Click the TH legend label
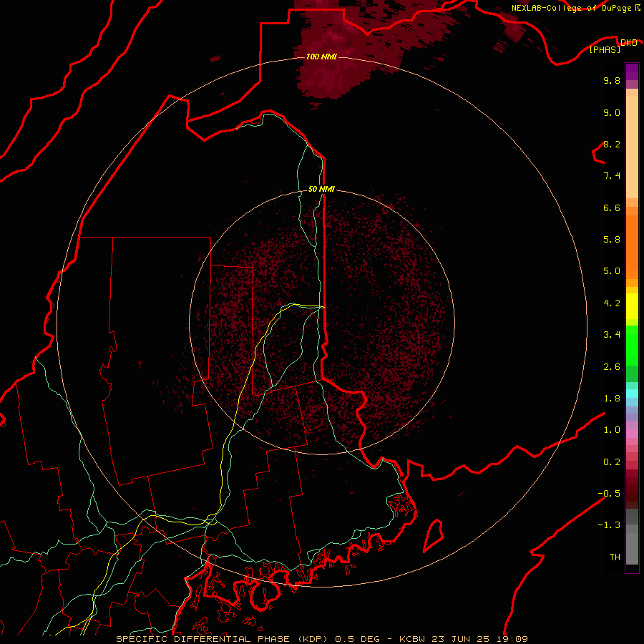644x644 pixels. (x=615, y=557)
